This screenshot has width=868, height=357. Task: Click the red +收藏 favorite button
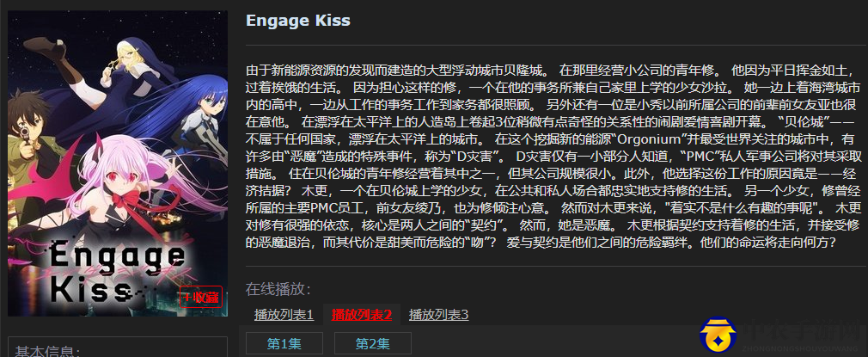200,297
